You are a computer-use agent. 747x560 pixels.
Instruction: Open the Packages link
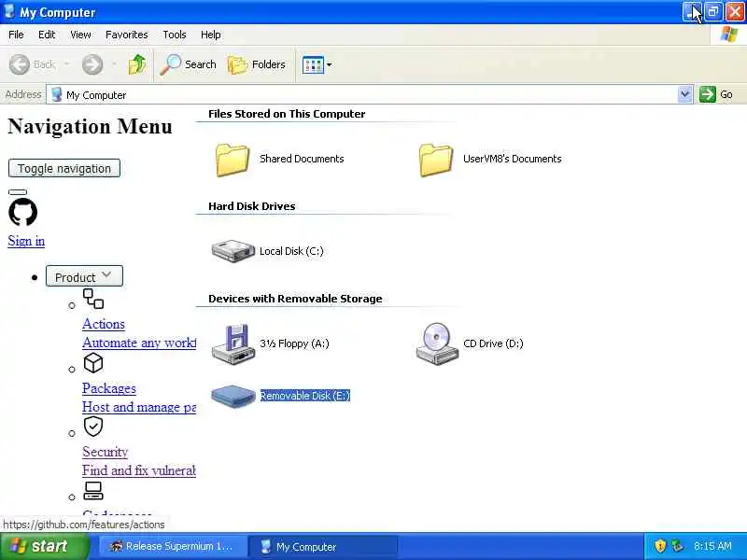click(x=109, y=388)
